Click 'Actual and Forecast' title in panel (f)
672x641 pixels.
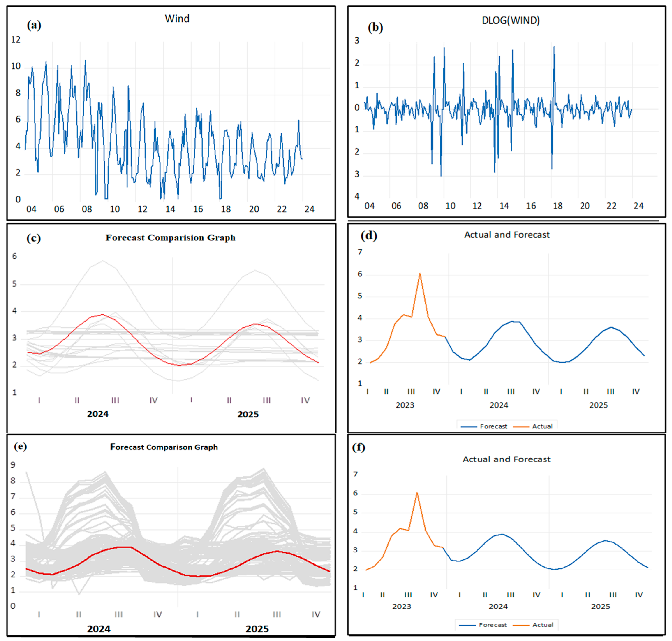click(x=506, y=459)
